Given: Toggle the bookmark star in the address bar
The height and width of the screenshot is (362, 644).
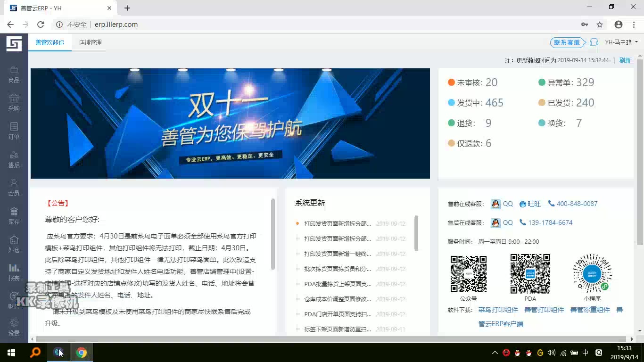Looking at the screenshot, I should (x=599, y=24).
